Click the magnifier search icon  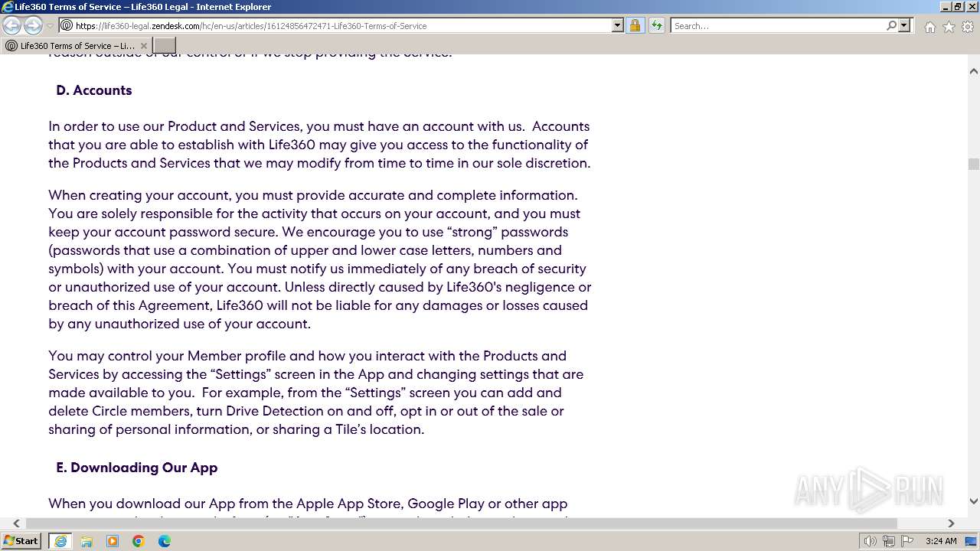click(x=891, y=25)
